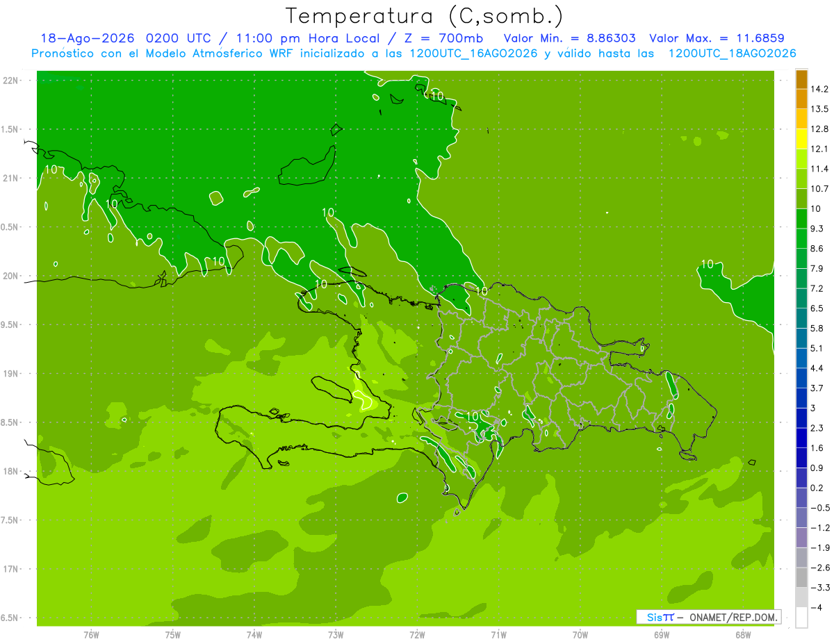Image resolution: width=834 pixels, height=644 pixels.
Task: Pick the white swatch below -4 on colorbar
Action: (801, 618)
